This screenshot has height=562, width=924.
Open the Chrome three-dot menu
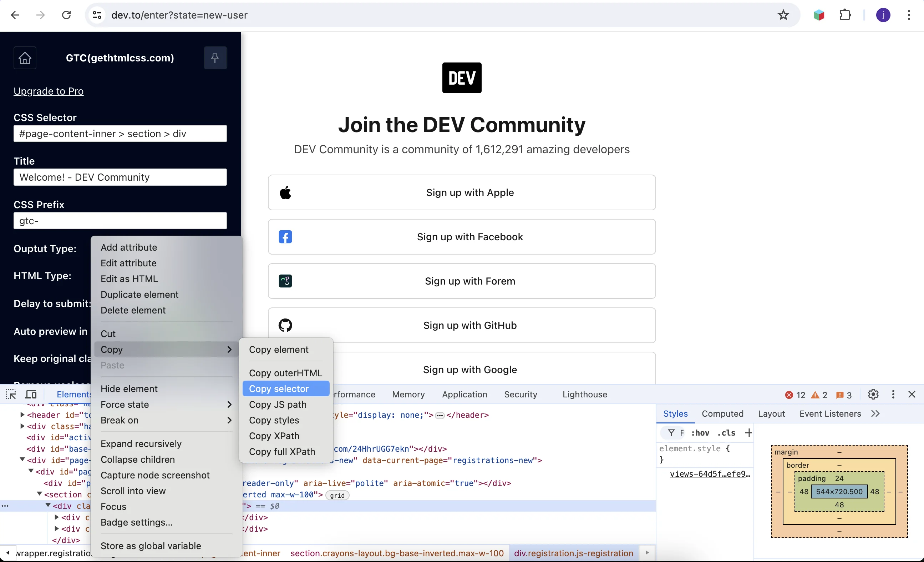tap(909, 15)
